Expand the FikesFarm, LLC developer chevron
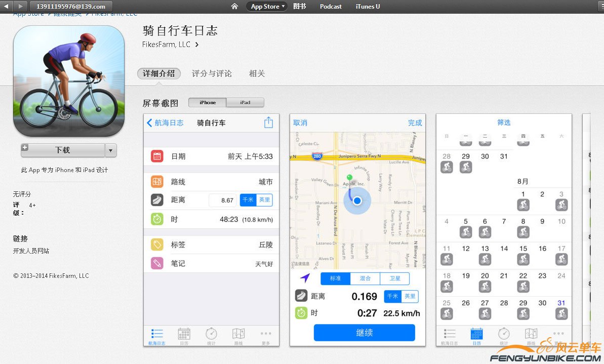Screen dimensions: 604x364 [196, 45]
